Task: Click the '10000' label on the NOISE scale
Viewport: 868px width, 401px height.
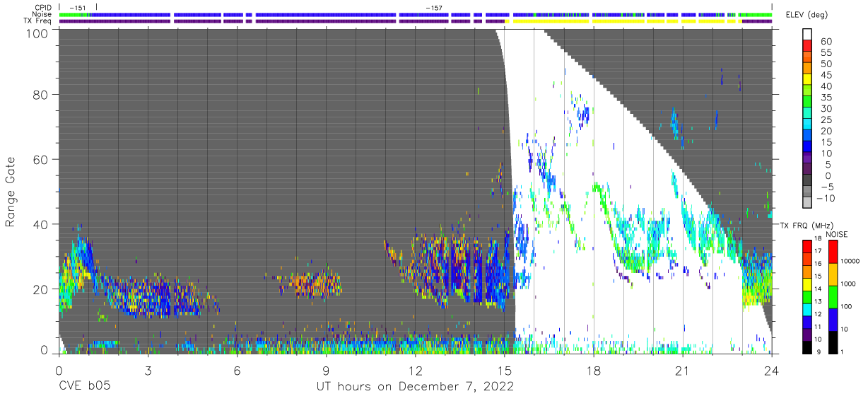Action: pyautogui.click(x=850, y=261)
